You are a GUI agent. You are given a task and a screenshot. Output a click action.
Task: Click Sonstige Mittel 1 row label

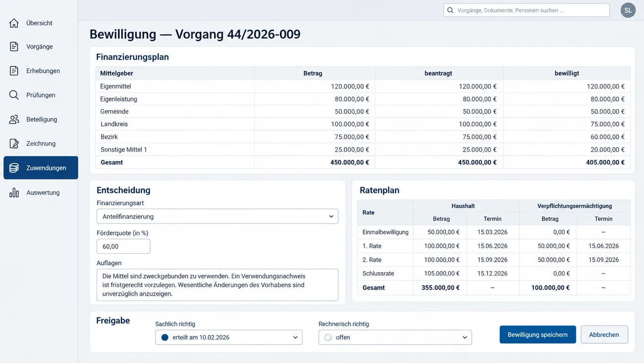tap(124, 149)
